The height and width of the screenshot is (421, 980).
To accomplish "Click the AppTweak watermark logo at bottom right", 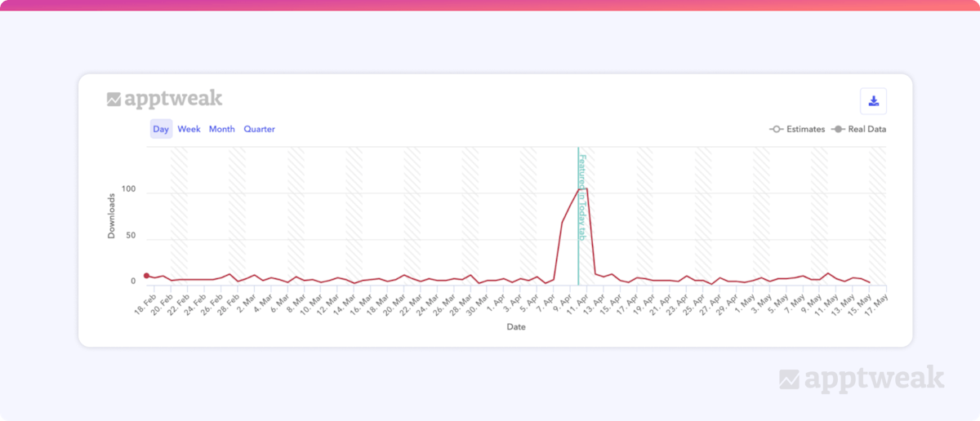I will pyautogui.click(x=862, y=379).
